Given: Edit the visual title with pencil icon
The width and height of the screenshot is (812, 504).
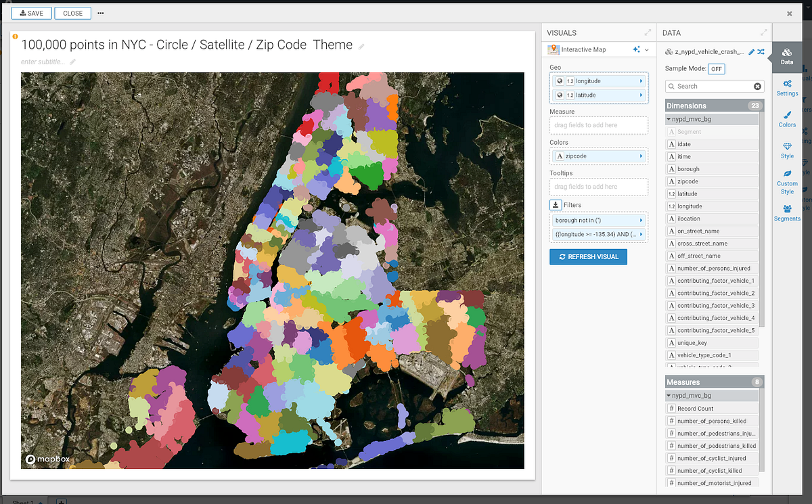Looking at the screenshot, I should click(x=361, y=46).
